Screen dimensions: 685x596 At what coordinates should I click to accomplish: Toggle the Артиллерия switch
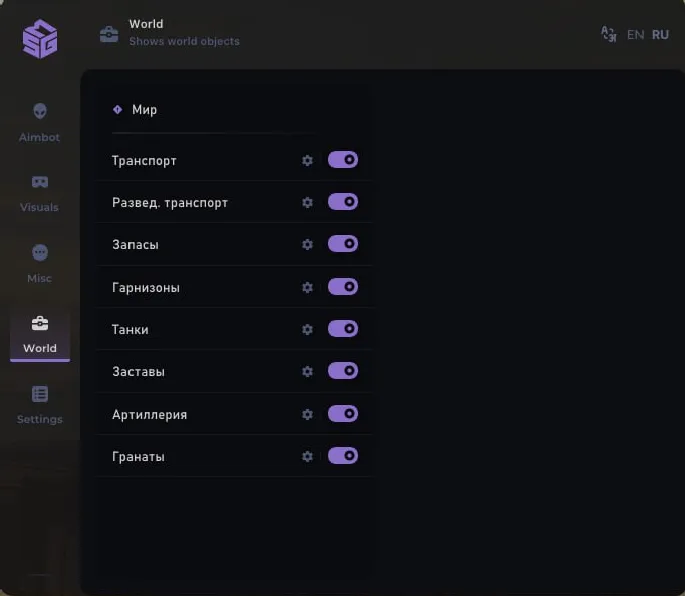tap(343, 414)
